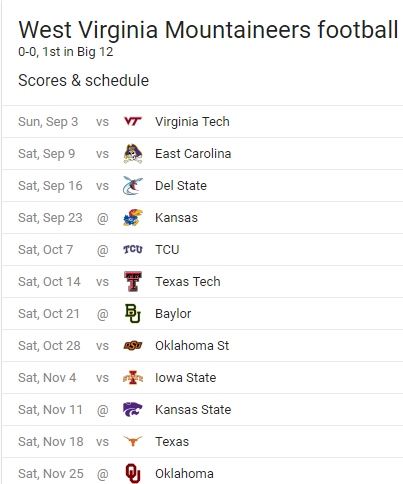403x484 pixels.
Task: Open the East Carolina team link
Action: coord(193,154)
